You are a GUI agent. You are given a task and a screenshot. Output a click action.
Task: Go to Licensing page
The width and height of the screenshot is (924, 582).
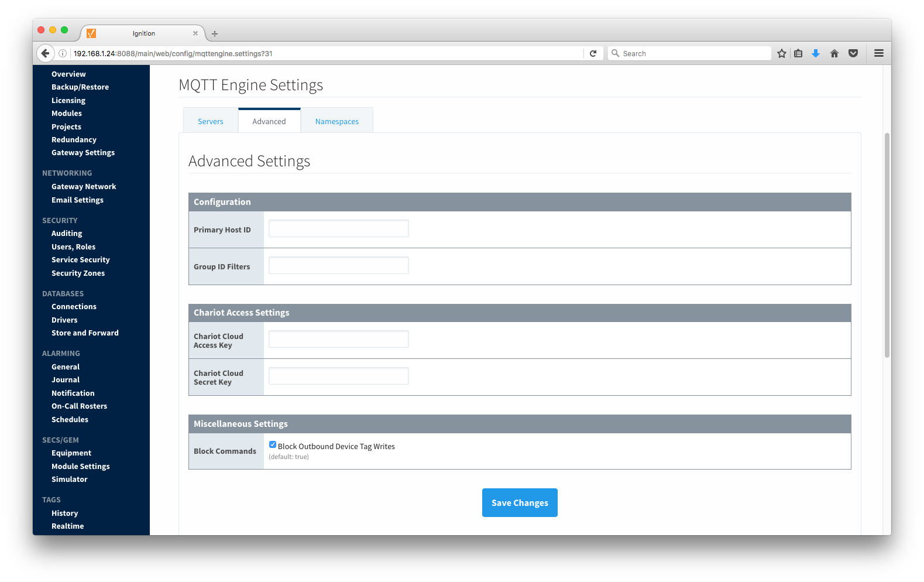tap(68, 101)
